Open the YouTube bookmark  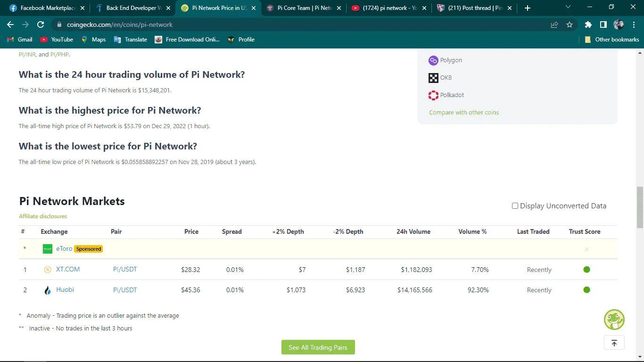tap(57, 40)
